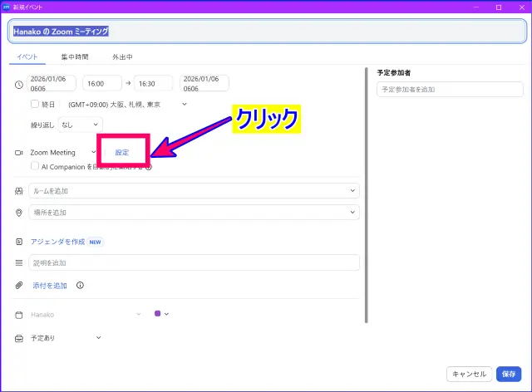Viewport: 532px width, 392px height.
Task: Click the agenda document icon
Action: [19, 242]
